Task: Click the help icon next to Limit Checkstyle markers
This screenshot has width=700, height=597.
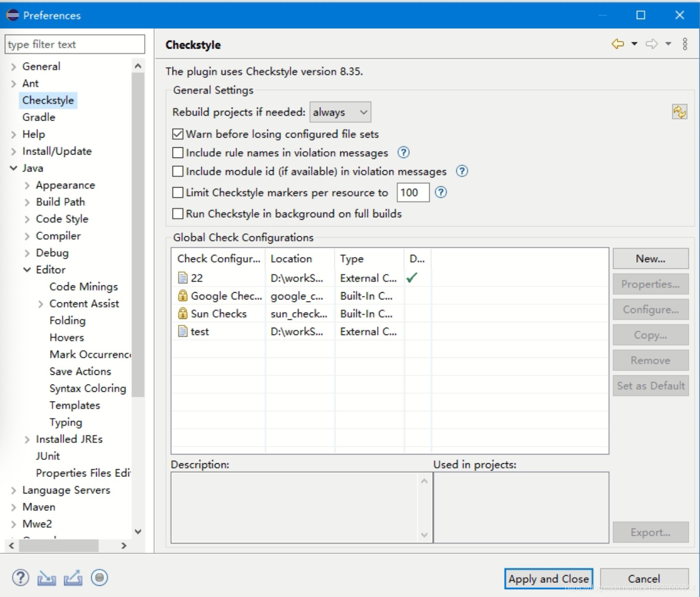Action: pyautogui.click(x=441, y=193)
